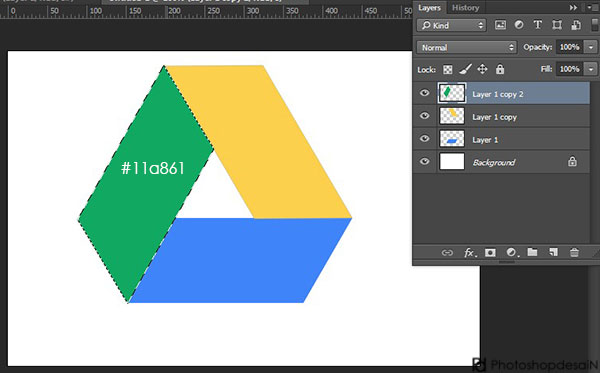Select the Background layer thumbnail

pyautogui.click(x=452, y=161)
